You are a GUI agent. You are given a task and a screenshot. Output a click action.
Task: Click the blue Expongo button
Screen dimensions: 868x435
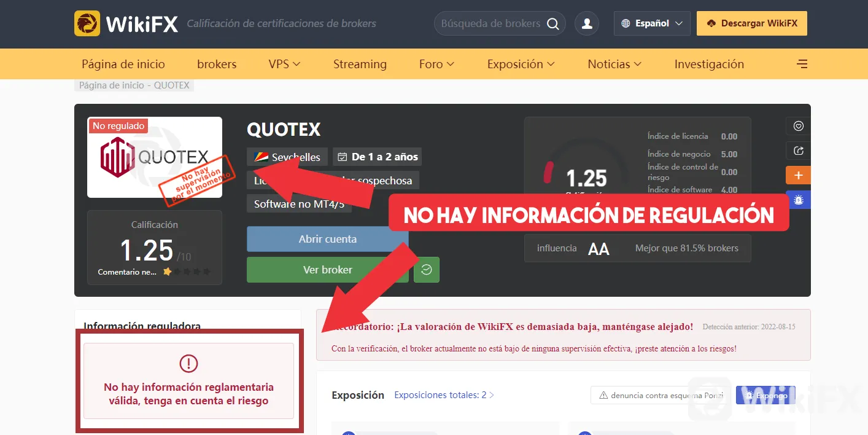(765, 395)
